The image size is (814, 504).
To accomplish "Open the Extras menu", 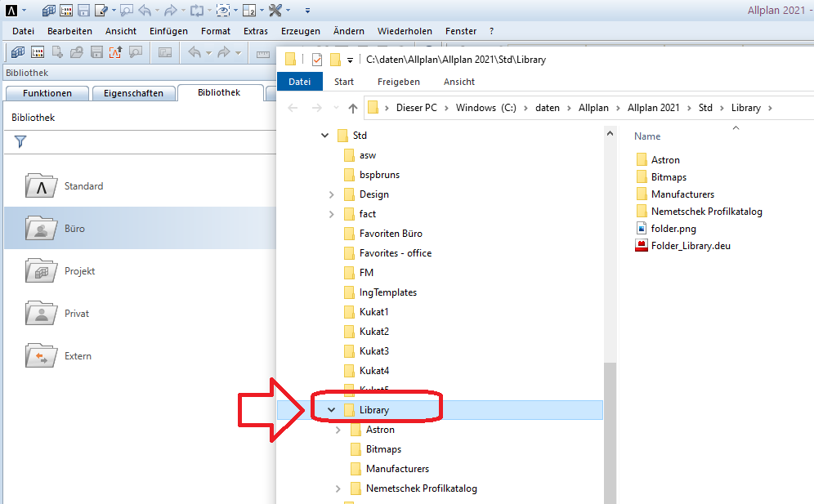I will pos(255,31).
